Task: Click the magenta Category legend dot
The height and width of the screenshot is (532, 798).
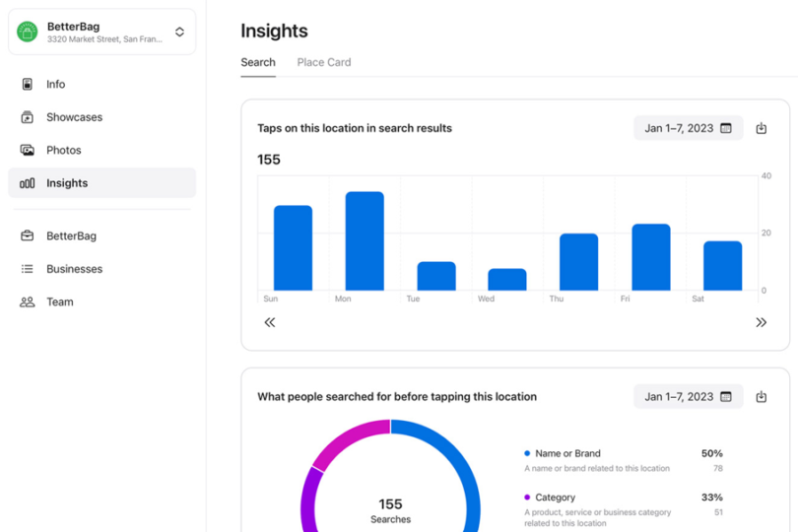Action: coord(527,498)
